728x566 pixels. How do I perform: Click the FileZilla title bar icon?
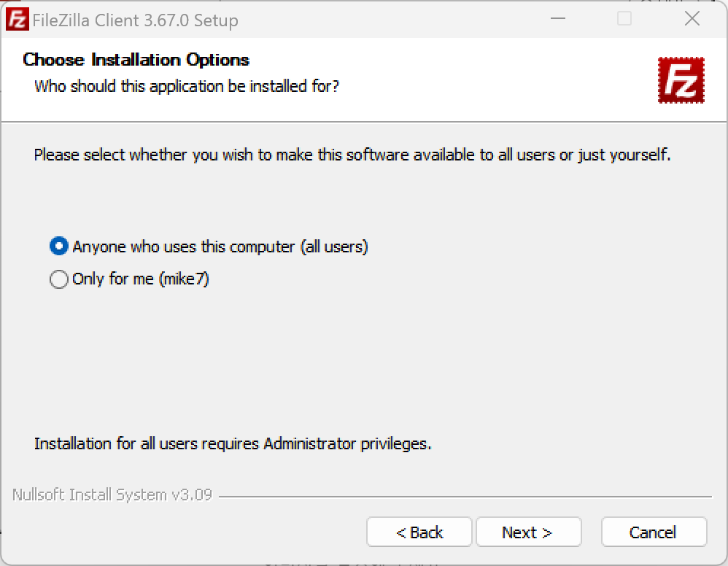[x=17, y=20]
